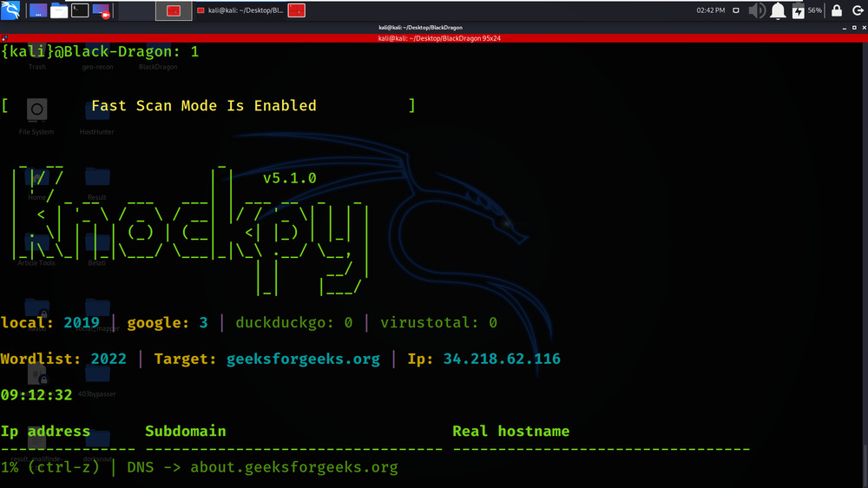Open the battery power manager icon
Screen dimensions: 868x488
click(798, 10)
